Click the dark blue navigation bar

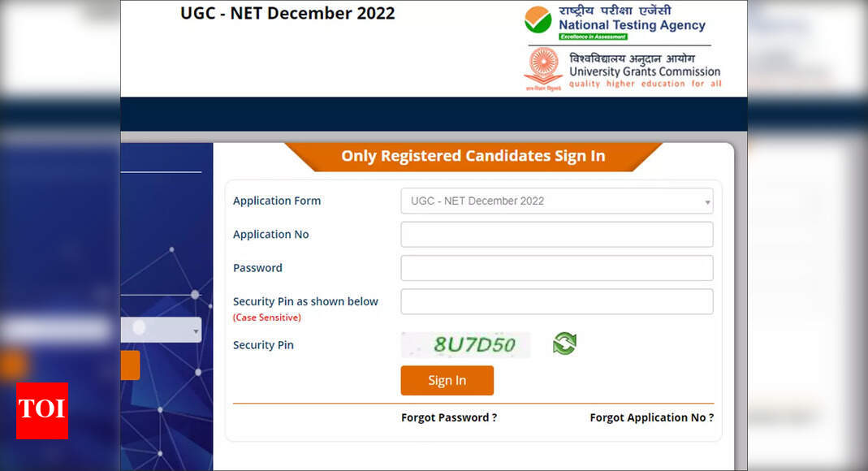pyautogui.click(x=434, y=114)
